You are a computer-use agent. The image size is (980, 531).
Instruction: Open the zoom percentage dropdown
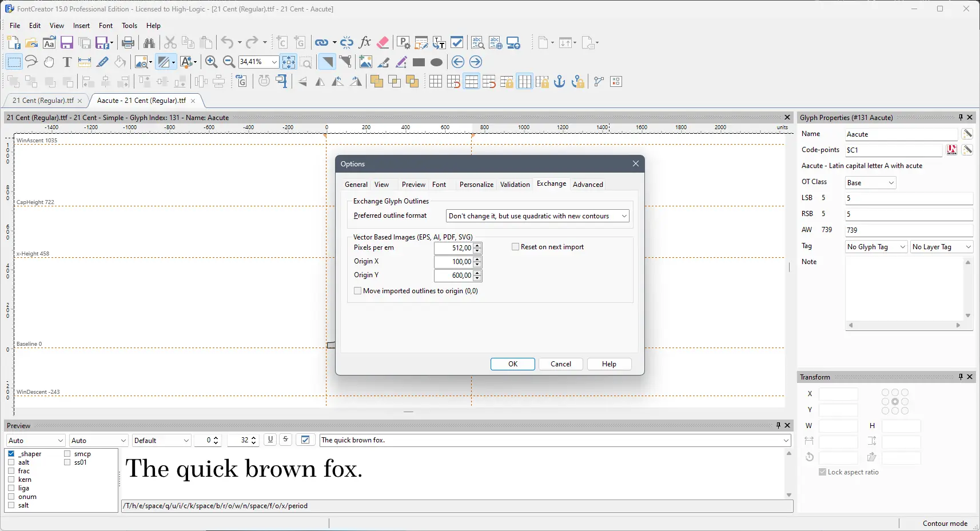point(274,62)
